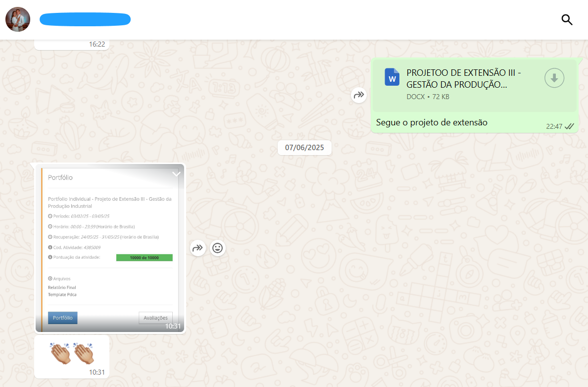The image size is (588, 387).
Task: Forward the Portfólio screenshot image
Action: coord(198,248)
